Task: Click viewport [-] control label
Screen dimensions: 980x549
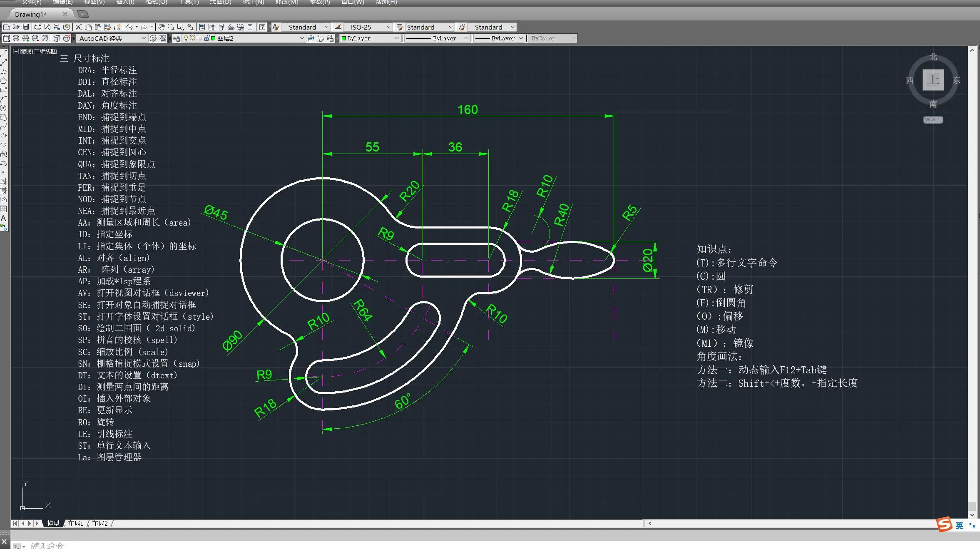Action: click(x=16, y=51)
